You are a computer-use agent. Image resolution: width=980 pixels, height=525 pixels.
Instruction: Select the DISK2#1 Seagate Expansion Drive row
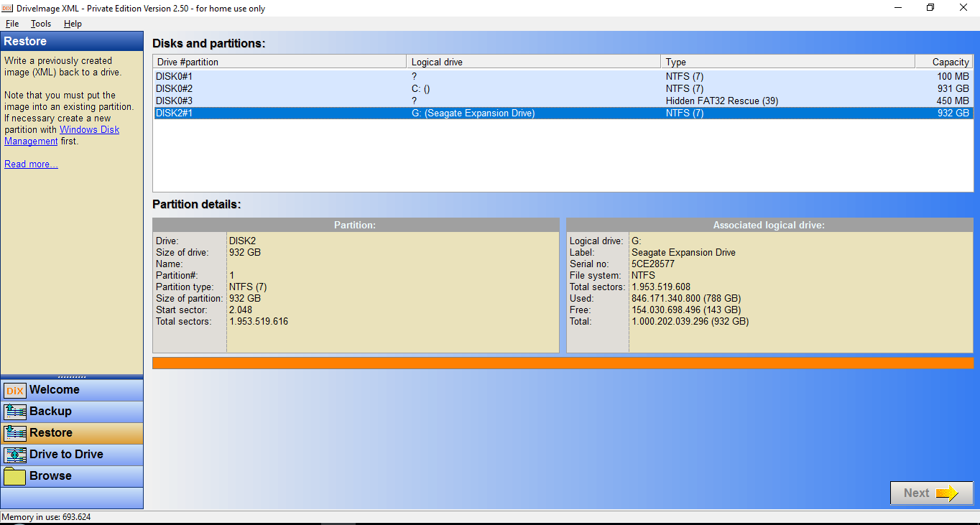click(563, 113)
